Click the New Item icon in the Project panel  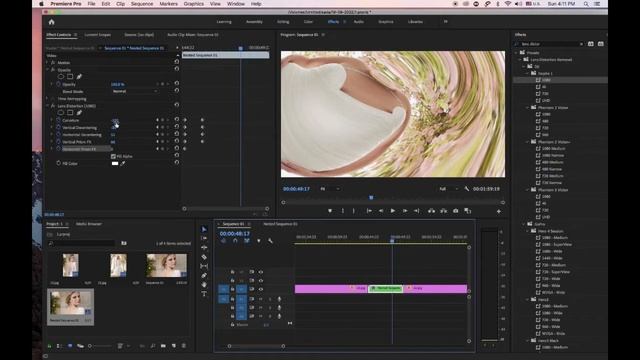pyautogui.click(x=173, y=346)
